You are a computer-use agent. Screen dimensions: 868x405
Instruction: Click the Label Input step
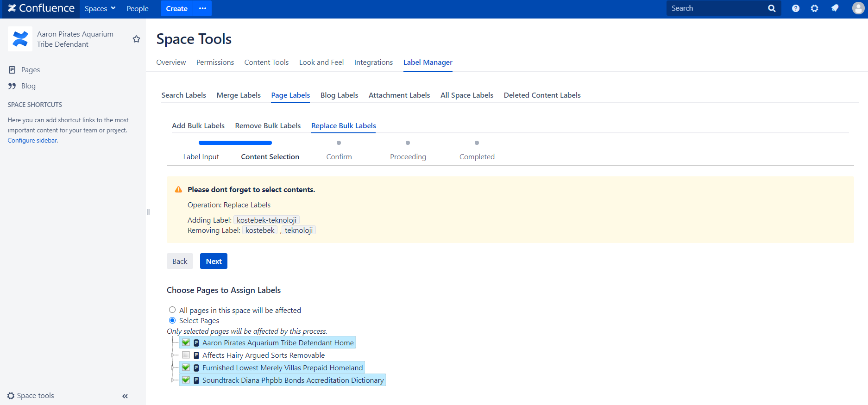201,157
